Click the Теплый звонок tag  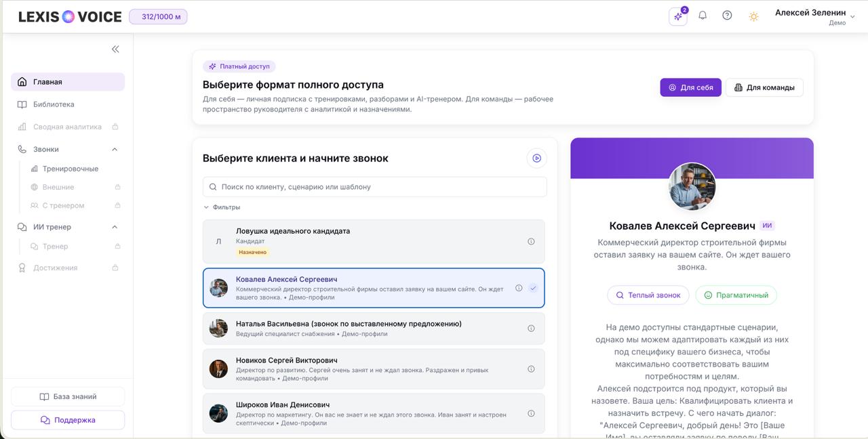tap(648, 295)
